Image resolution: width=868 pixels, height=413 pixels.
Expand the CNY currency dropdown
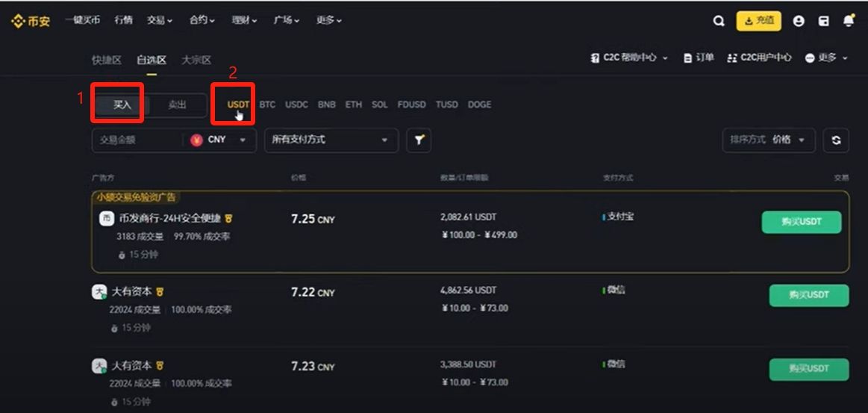pos(219,140)
